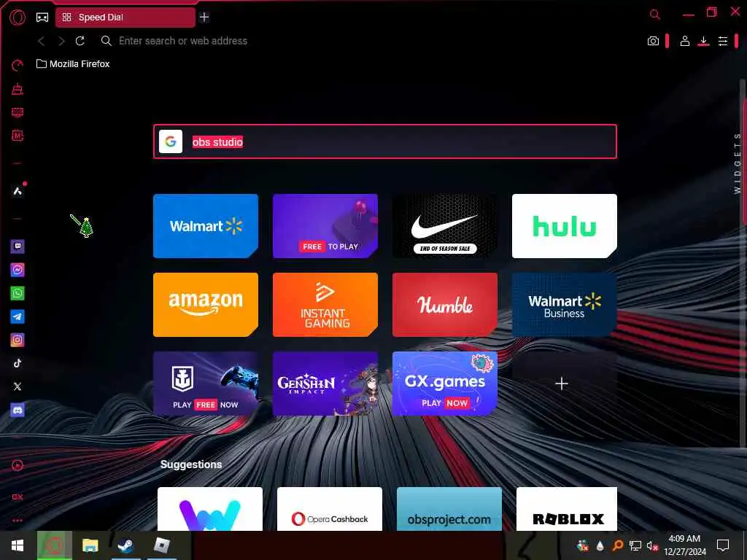Screen dimensions: 747x560
Task: Open TikTok in the sidebar
Action: 18,363
